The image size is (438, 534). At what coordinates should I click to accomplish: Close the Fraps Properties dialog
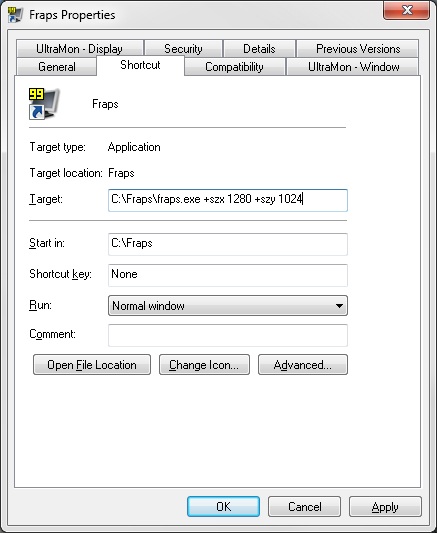[406, 10]
